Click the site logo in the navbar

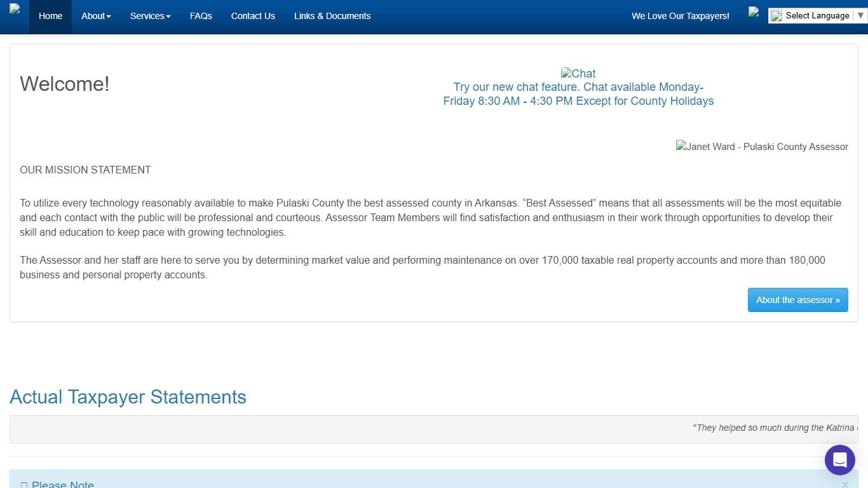pyautogui.click(x=15, y=9)
